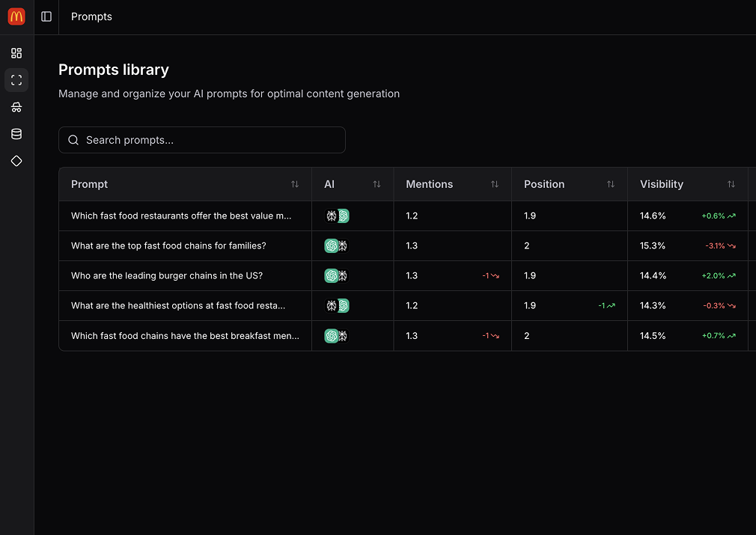Viewport: 756px width, 535px height.
Task: Click the ChatGPT icon on the families prompt row
Action: [330, 245]
